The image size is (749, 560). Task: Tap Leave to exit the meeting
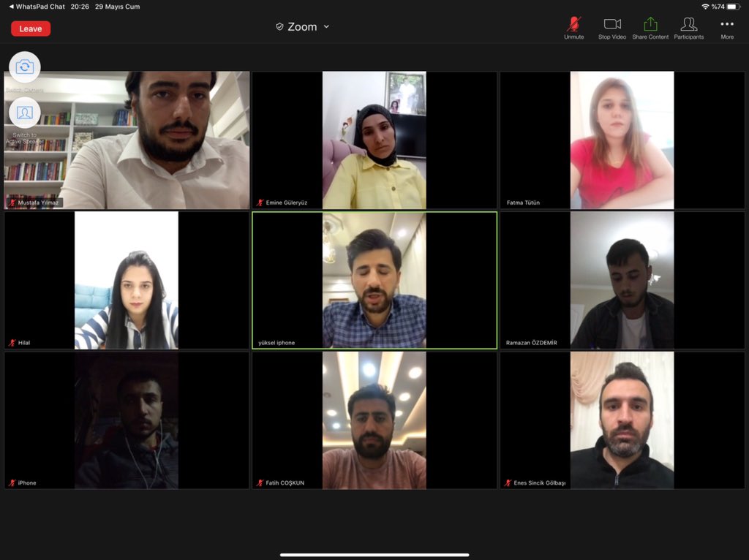point(30,29)
